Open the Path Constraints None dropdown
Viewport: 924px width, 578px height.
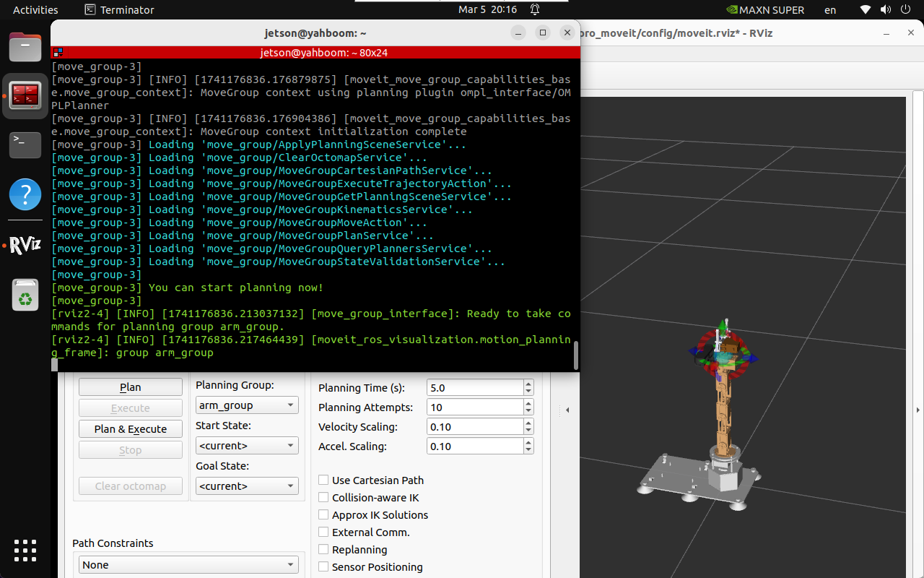(188, 565)
